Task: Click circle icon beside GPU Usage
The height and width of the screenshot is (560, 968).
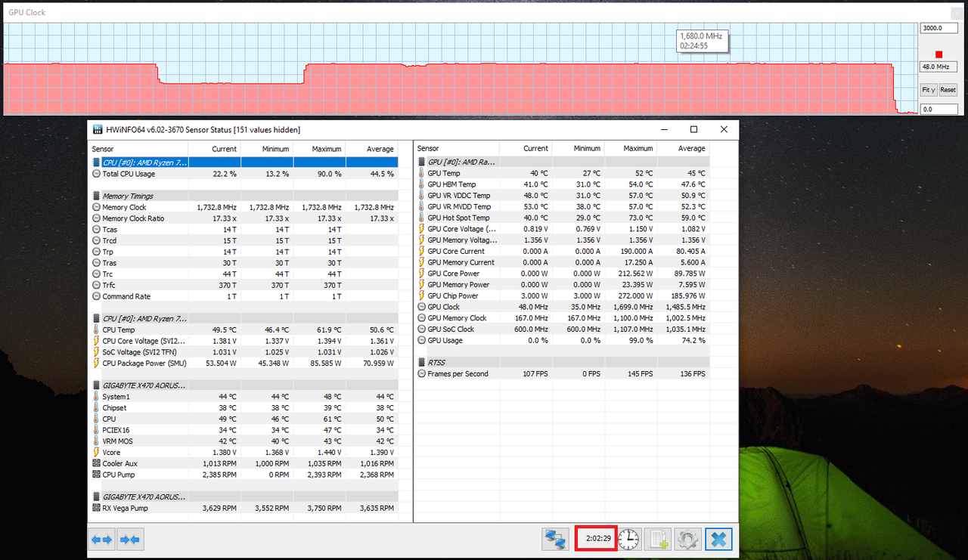Action: point(421,340)
